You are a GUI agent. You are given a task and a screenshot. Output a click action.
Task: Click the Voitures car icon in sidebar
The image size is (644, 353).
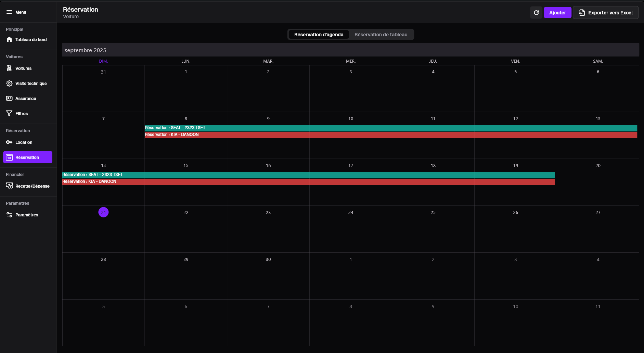[9, 68]
